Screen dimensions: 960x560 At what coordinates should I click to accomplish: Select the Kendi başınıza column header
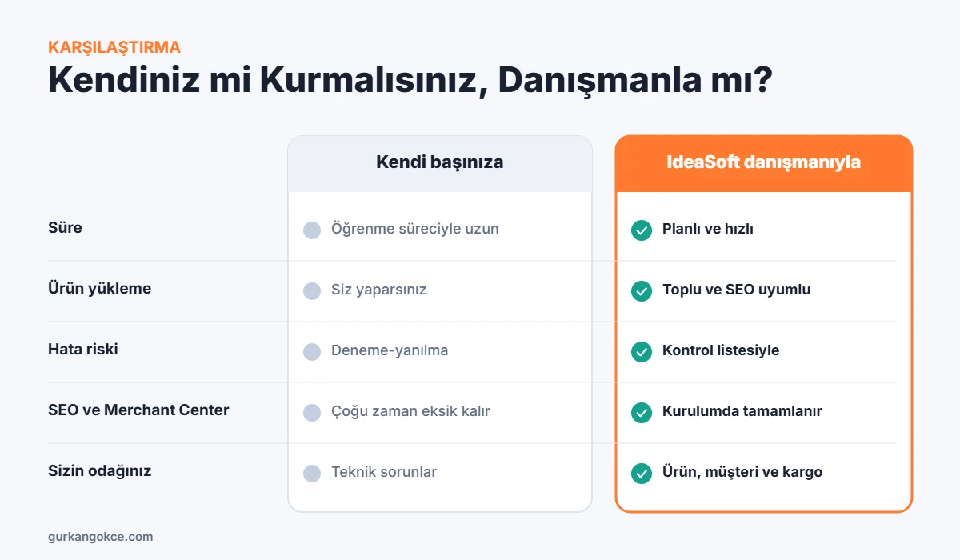pos(440,163)
